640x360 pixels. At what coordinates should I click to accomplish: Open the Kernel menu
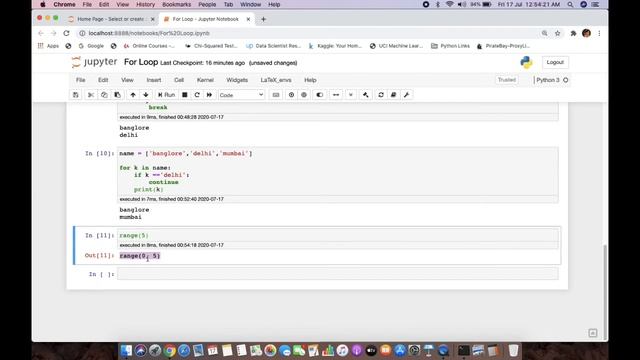(x=205, y=80)
